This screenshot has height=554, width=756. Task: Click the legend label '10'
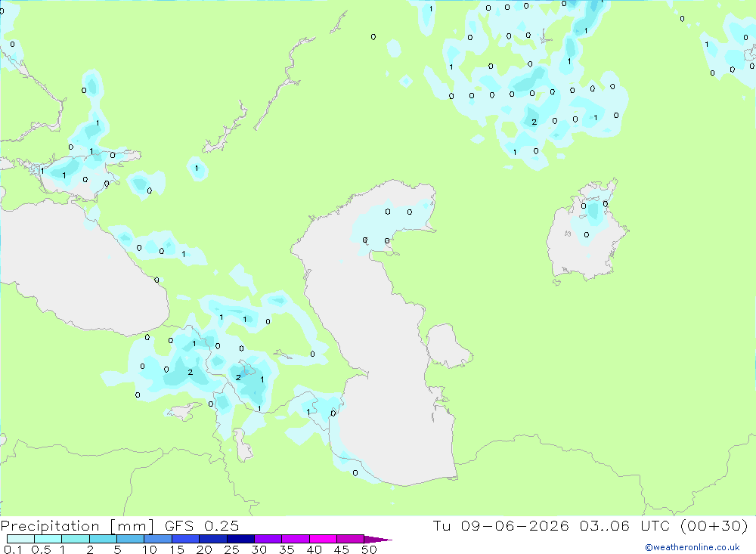pyautogui.click(x=150, y=549)
